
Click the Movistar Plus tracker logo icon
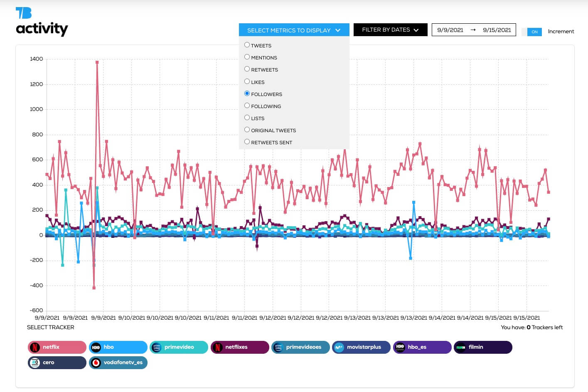pyautogui.click(x=339, y=347)
